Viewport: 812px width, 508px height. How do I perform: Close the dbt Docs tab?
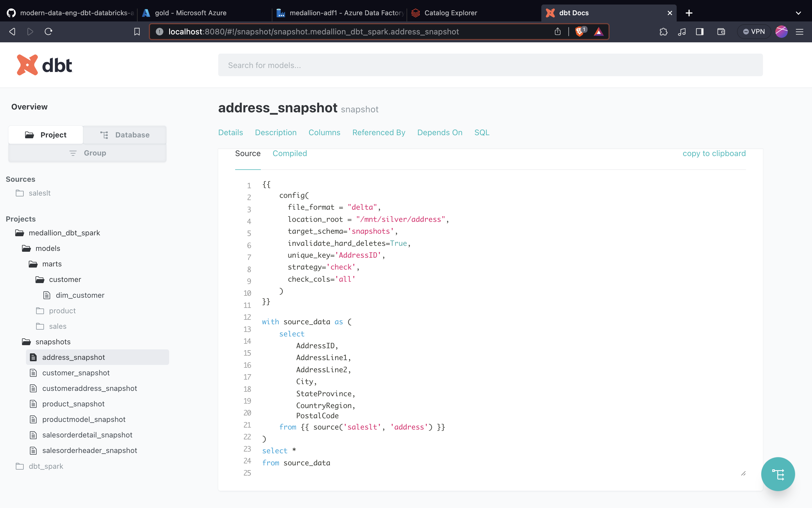670,13
